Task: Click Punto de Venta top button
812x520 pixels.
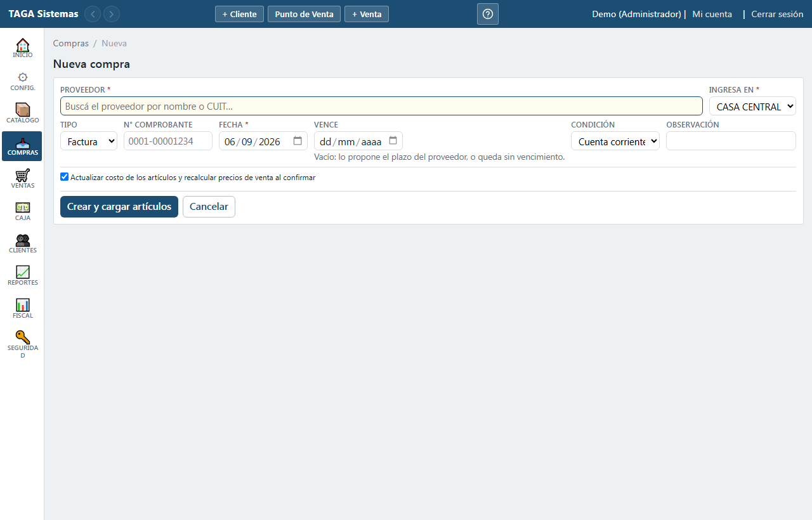Action: [304, 14]
